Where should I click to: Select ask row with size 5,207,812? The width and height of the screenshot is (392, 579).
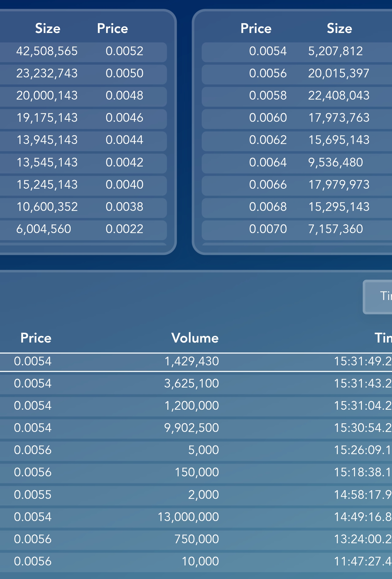296,51
